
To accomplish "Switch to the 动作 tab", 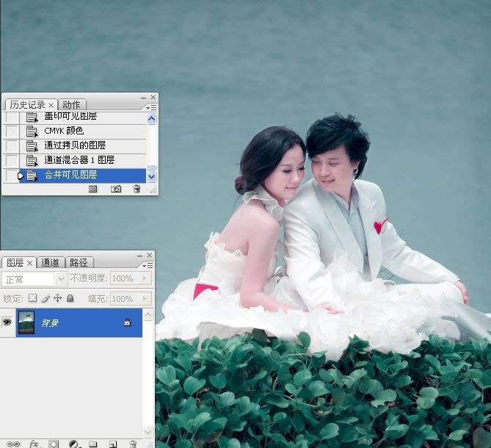I will (72, 104).
